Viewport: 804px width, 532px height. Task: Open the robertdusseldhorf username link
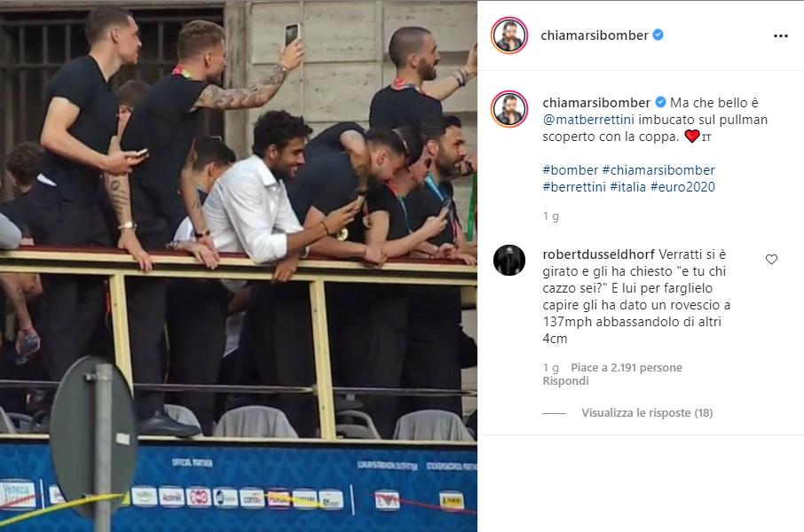coord(598,254)
